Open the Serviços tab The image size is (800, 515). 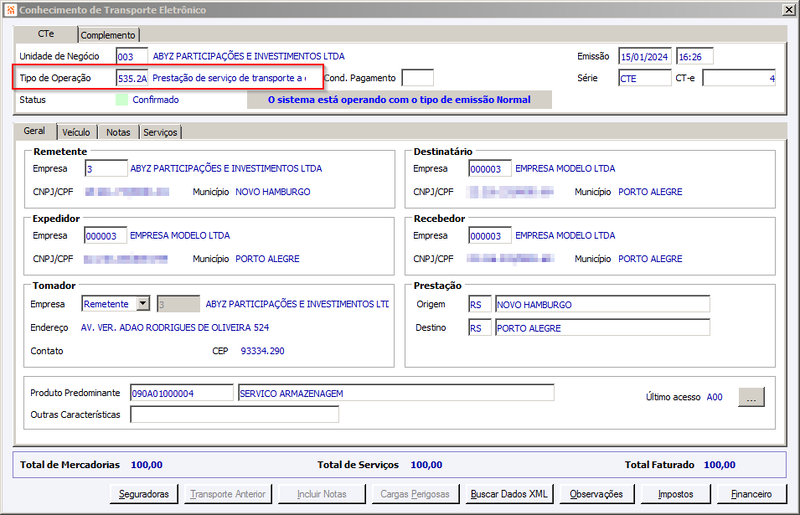pyautogui.click(x=160, y=132)
